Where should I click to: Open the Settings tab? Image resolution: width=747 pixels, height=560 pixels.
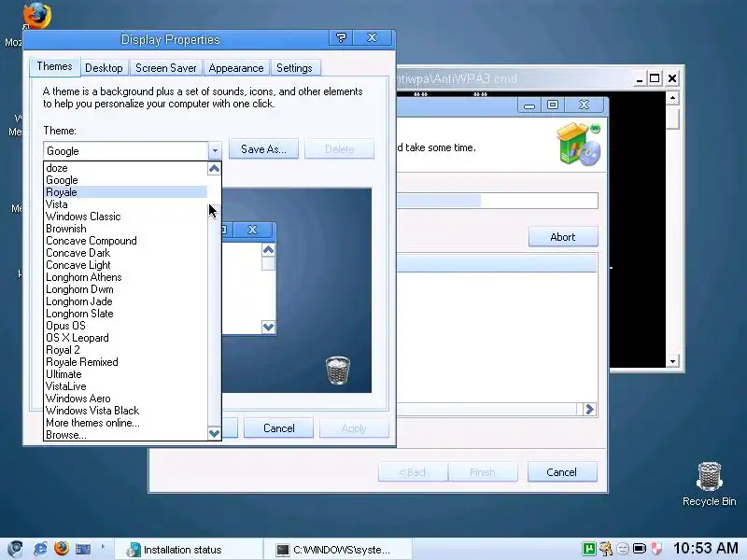click(x=294, y=68)
